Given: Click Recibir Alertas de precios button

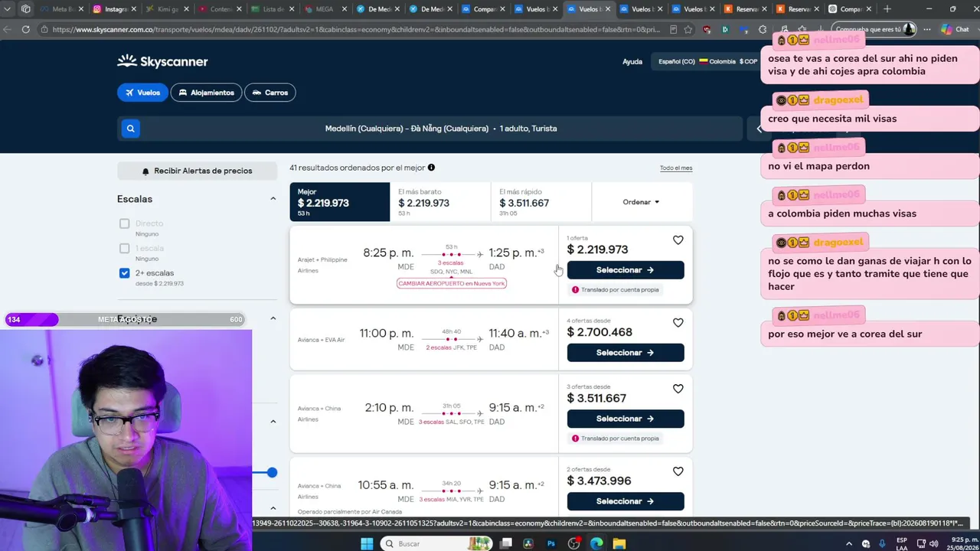Looking at the screenshot, I should click(197, 171).
